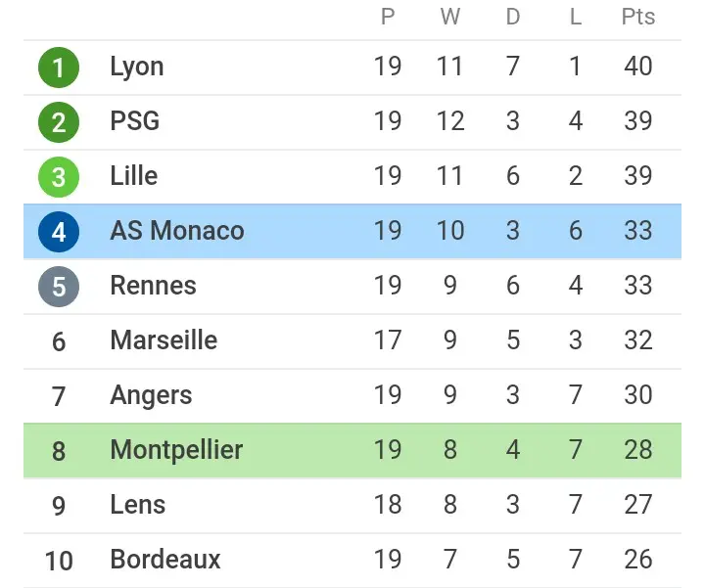Select highlighted Montpellier row
705x588 pixels.
click(352, 450)
